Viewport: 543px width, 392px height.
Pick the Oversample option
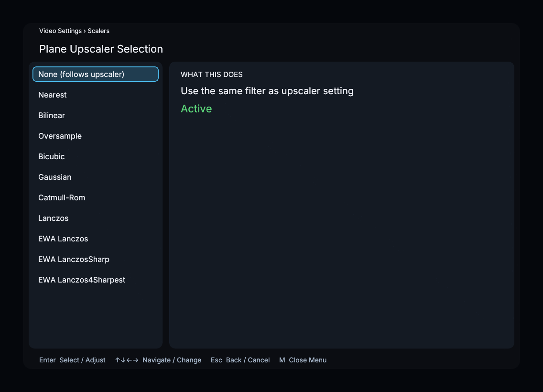pos(96,136)
